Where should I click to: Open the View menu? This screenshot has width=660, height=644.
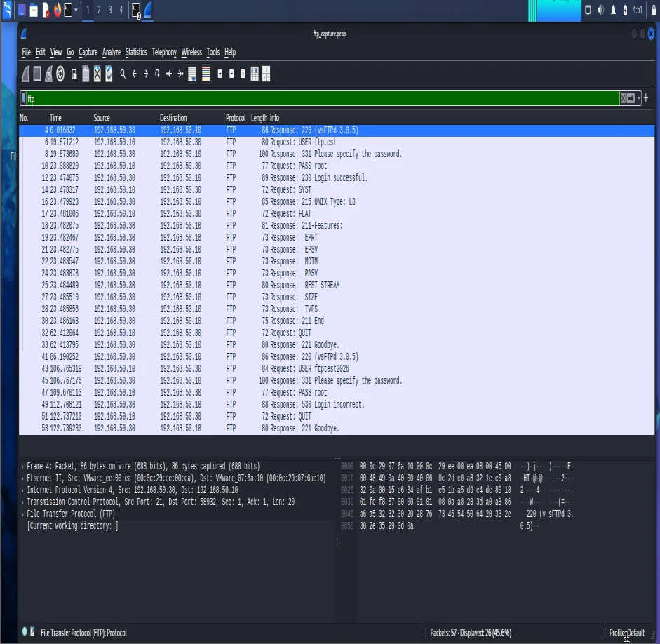(56, 52)
